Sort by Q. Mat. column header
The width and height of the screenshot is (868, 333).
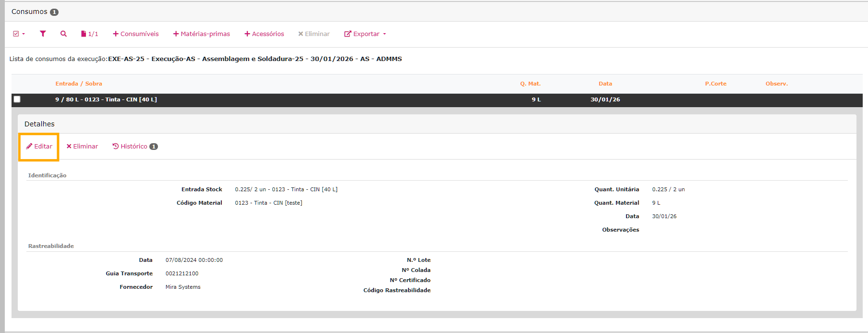coord(530,84)
